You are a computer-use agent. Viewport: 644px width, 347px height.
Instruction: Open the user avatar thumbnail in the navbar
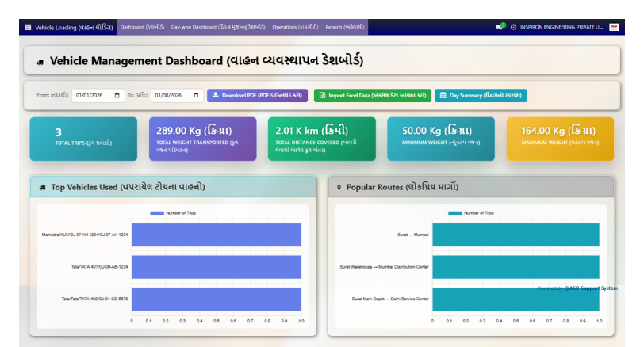[x=614, y=27]
